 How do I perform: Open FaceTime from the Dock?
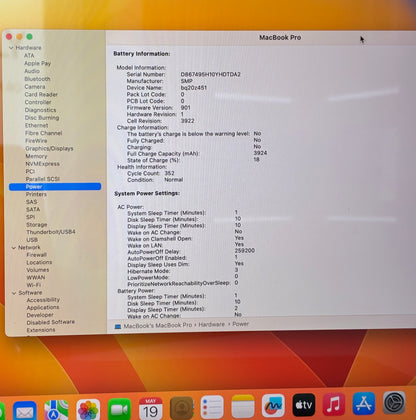[x=119, y=409]
